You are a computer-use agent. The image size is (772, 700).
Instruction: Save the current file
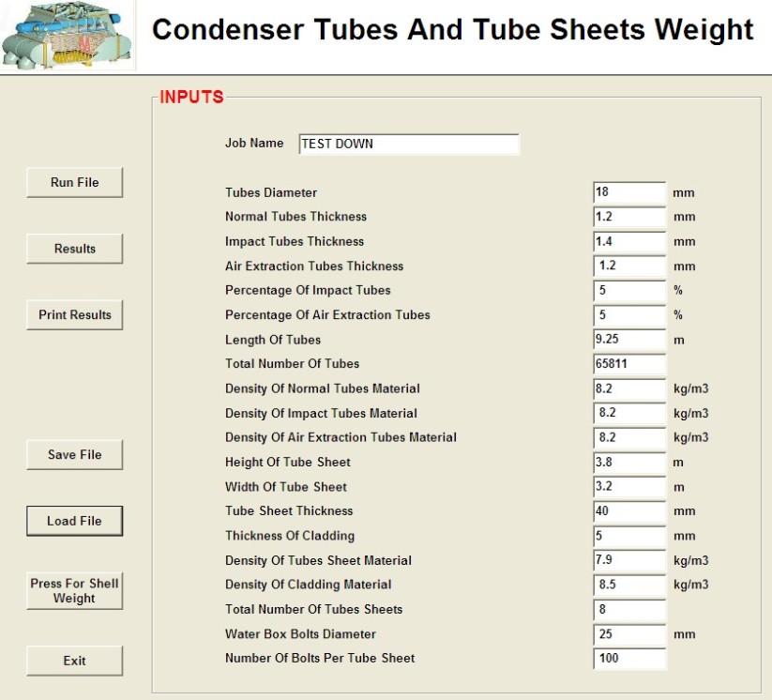(74, 455)
